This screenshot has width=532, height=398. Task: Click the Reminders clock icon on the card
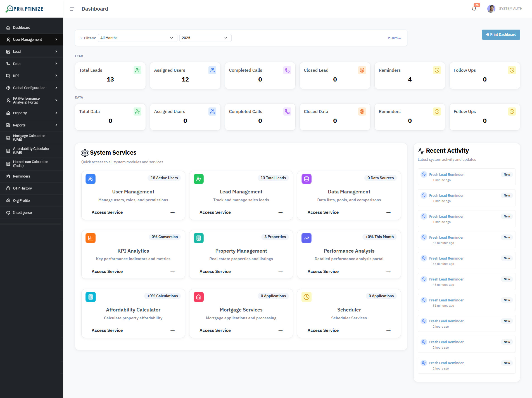[x=437, y=70]
